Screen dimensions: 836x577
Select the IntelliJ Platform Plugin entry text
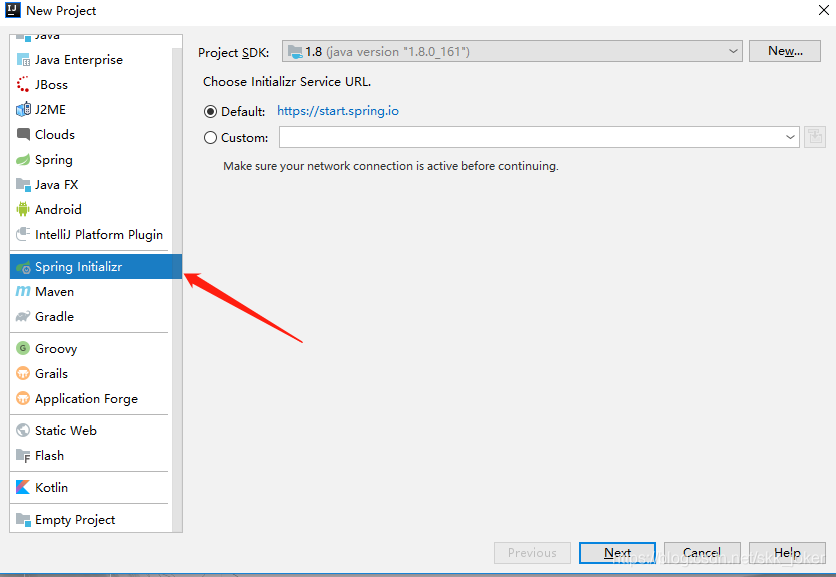coord(99,235)
